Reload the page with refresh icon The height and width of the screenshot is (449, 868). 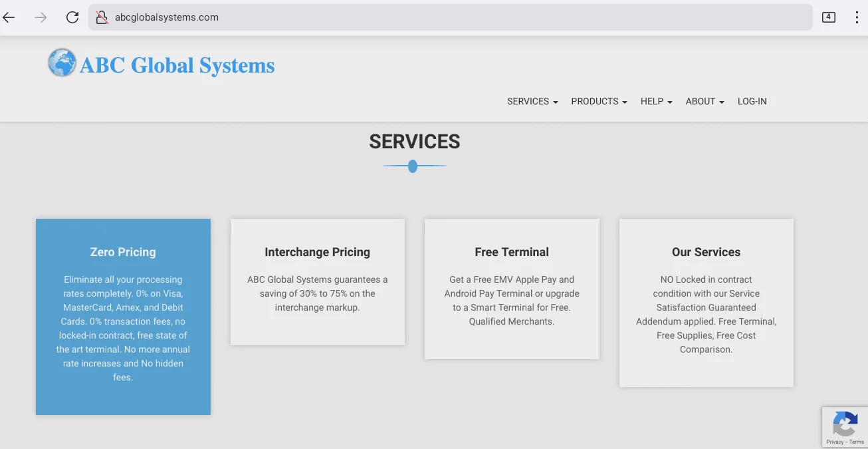(72, 17)
